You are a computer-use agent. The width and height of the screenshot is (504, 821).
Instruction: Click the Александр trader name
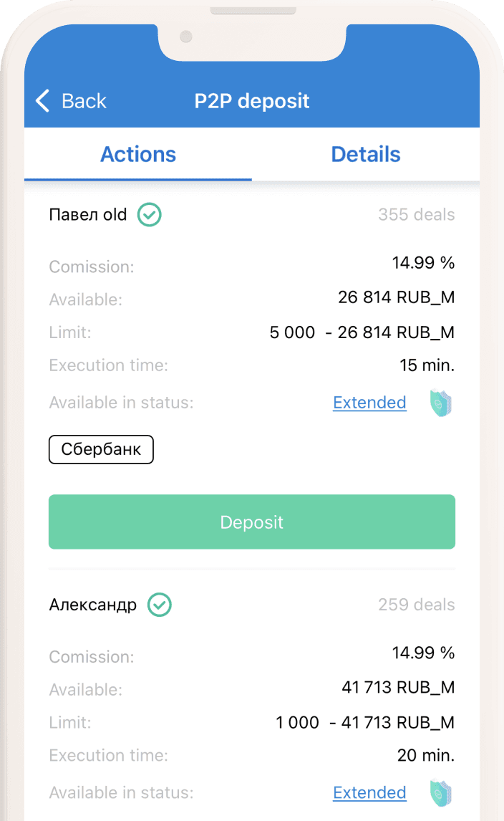[x=93, y=605]
